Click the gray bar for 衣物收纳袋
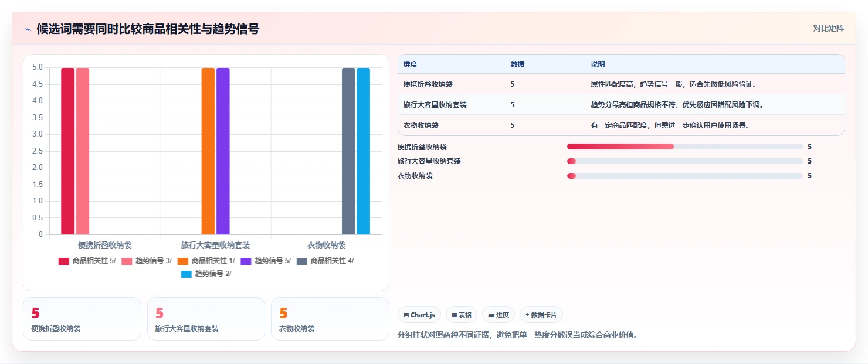This screenshot has height=364, width=868. coord(348,151)
